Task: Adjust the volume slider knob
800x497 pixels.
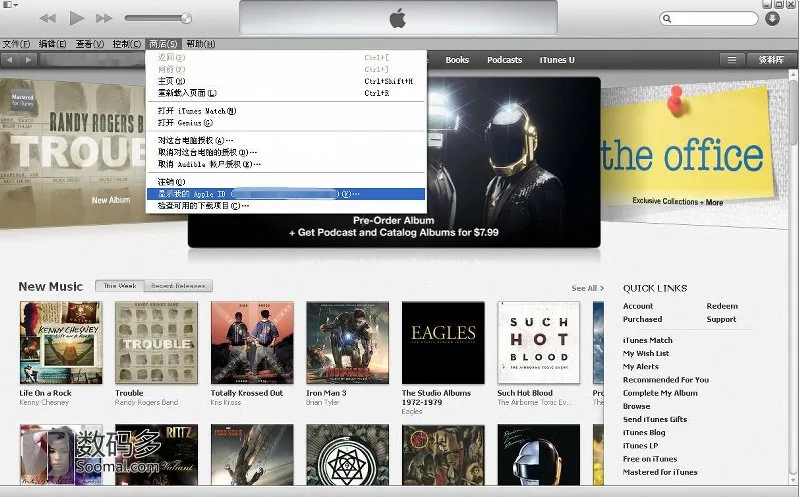Action: (186, 18)
